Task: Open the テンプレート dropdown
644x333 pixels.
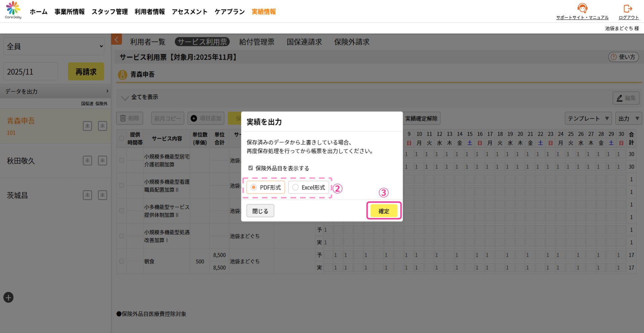Action: [x=588, y=119]
